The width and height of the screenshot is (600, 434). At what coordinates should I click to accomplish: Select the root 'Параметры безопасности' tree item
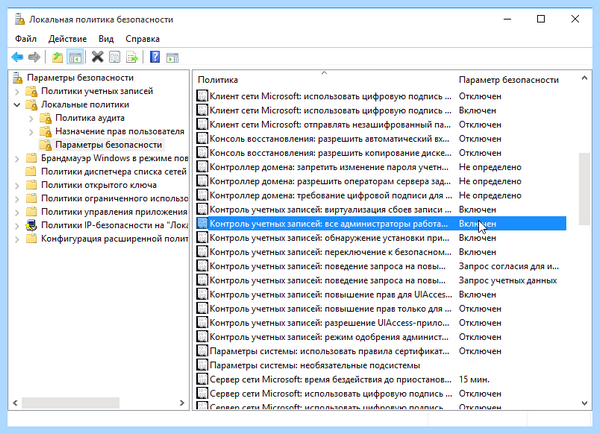[80, 78]
